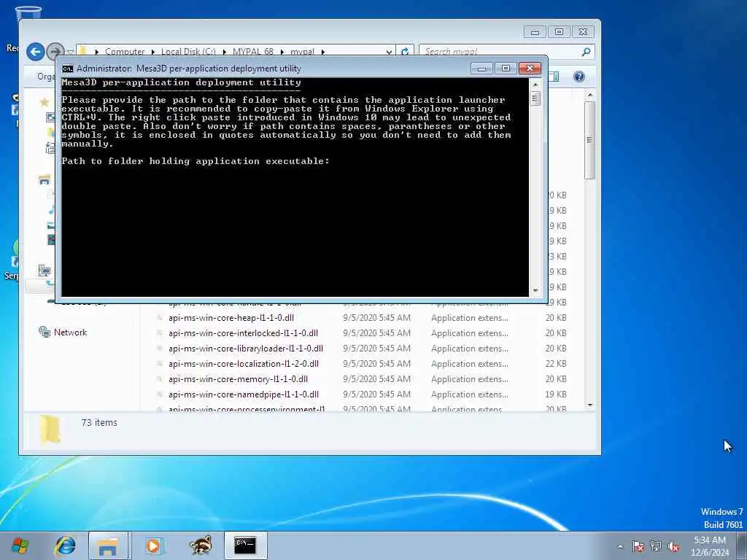Screen dimensions: 747x560
Task: Open Windows Media Player from taskbar
Action: tap(153, 545)
